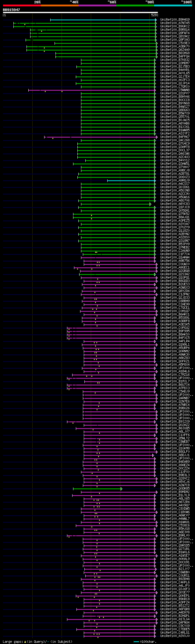Select the UniRef100_A5GW16 label
The width and height of the screenshot is (195, 644).
coord(175,197)
